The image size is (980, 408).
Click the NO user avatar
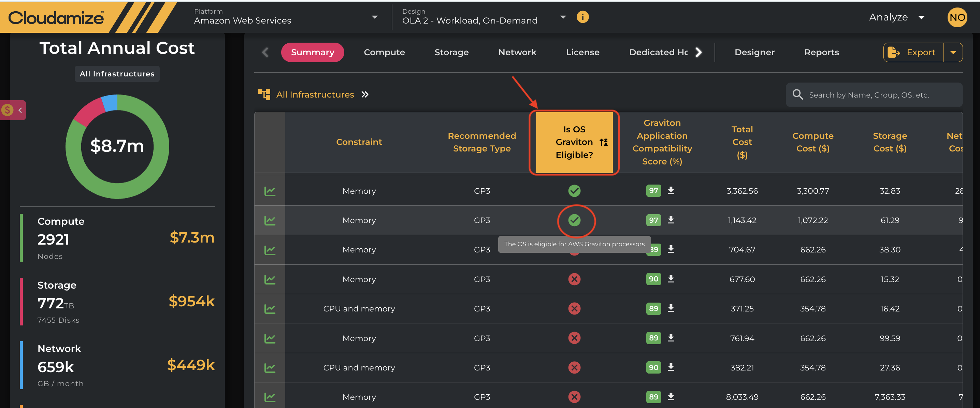pos(956,17)
